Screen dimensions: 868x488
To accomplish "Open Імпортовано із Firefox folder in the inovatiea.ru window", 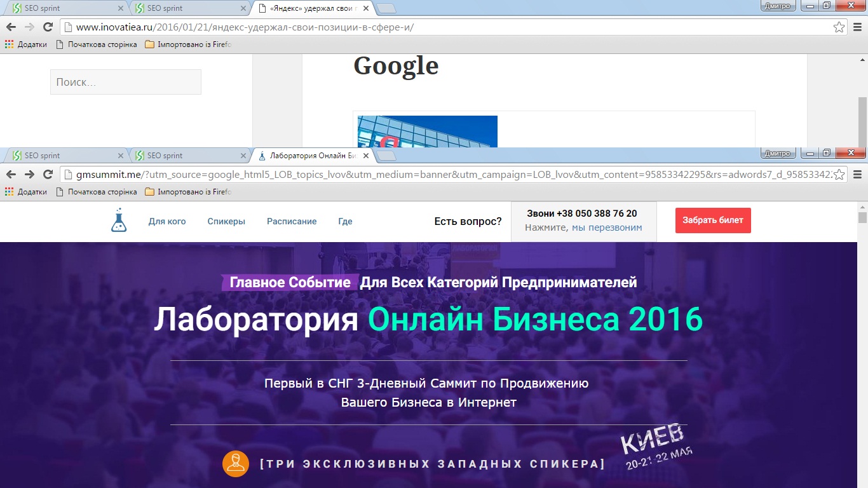I will tap(189, 44).
